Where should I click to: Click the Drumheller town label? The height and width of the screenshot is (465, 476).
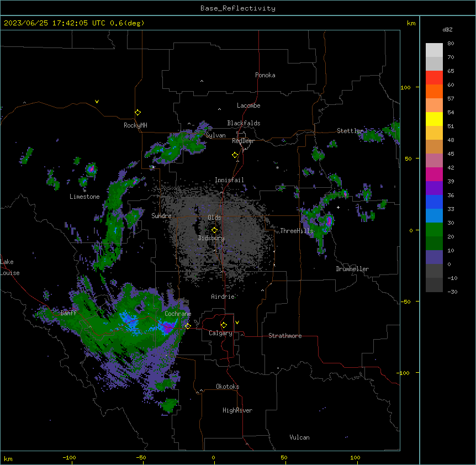pos(352,269)
